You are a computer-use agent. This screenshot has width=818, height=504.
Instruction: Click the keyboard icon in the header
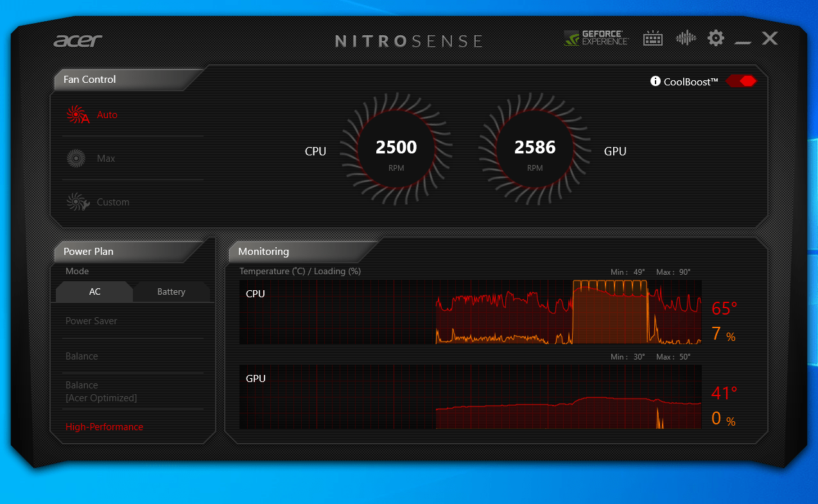(x=653, y=39)
